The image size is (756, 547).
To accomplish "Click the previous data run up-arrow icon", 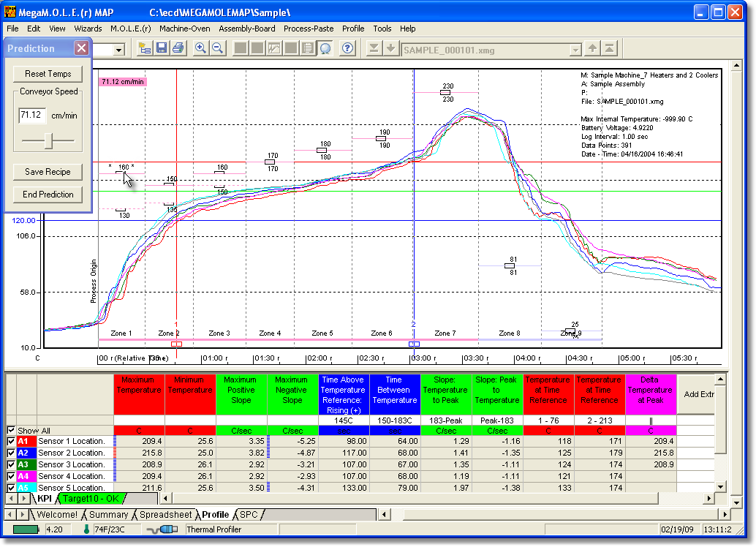I will (x=592, y=48).
